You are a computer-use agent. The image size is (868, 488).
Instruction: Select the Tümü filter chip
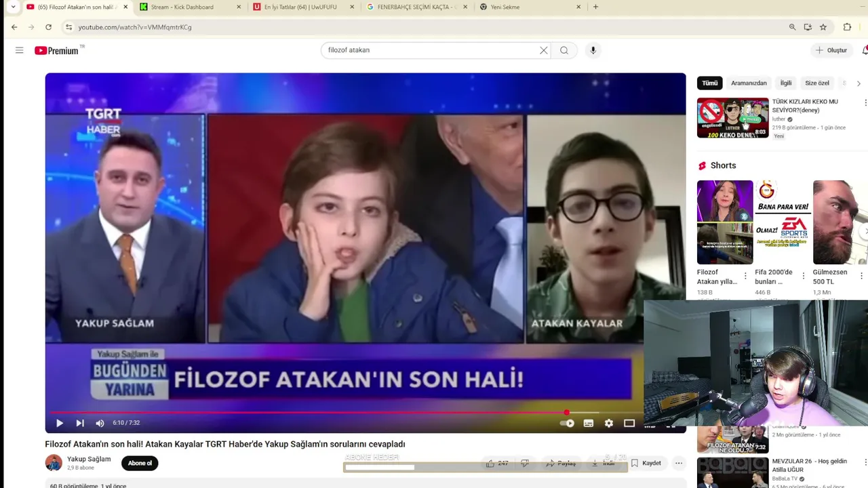pyautogui.click(x=709, y=83)
